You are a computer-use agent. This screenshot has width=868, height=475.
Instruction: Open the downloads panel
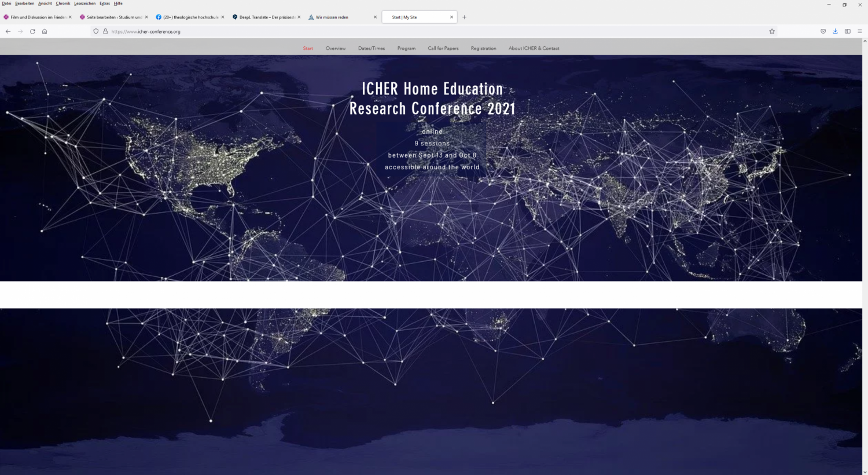click(835, 31)
